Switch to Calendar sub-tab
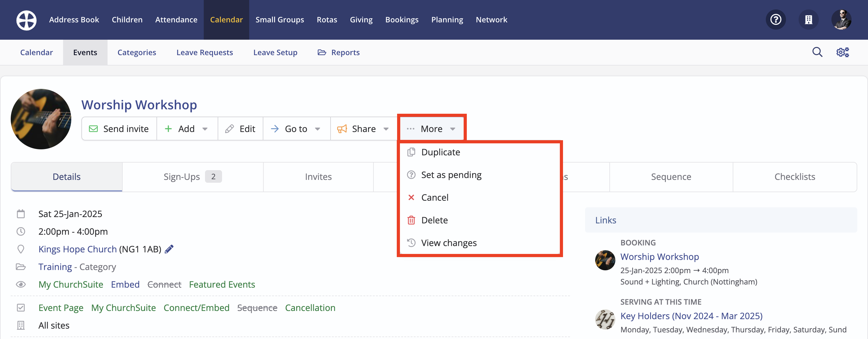 pos(36,52)
